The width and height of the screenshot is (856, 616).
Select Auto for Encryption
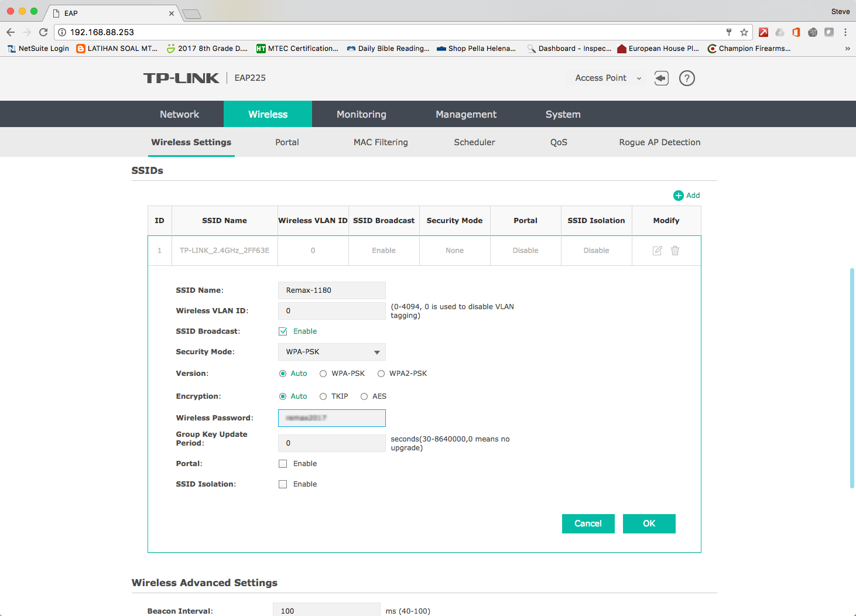pos(283,396)
